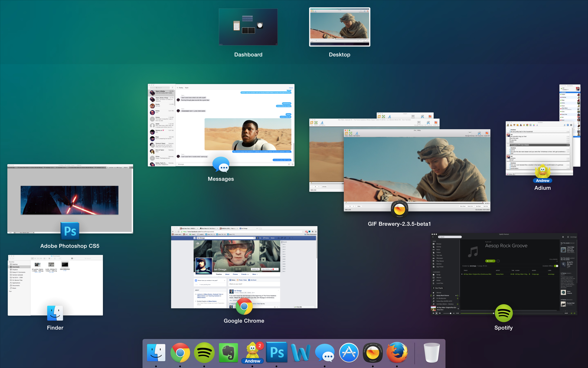The image size is (588, 368).
Task: Skip to next track in Spotify
Action: (x=440, y=313)
